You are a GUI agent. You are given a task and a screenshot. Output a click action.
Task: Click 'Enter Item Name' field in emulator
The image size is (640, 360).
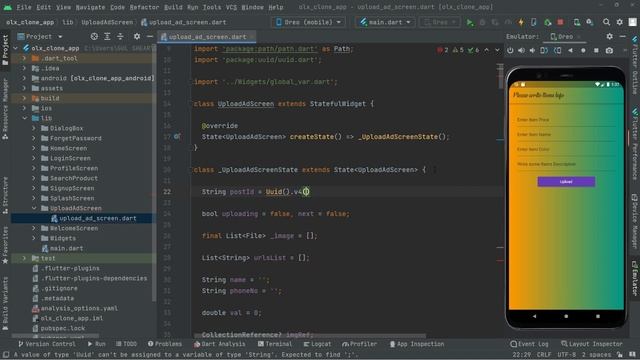[x=566, y=135]
